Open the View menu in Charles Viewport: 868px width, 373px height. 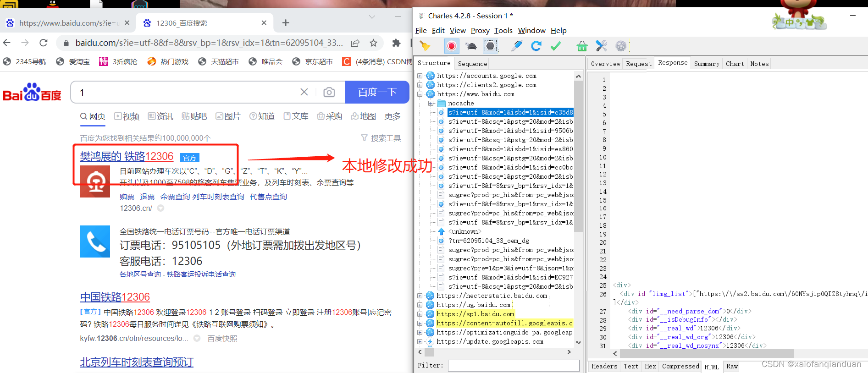(458, 31)
